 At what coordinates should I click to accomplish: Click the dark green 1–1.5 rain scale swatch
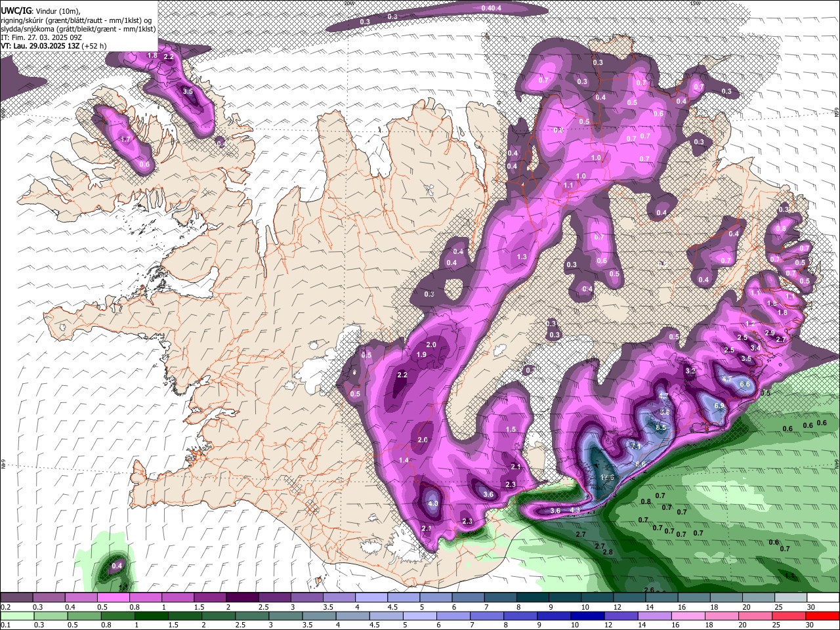tap(152, 616)
